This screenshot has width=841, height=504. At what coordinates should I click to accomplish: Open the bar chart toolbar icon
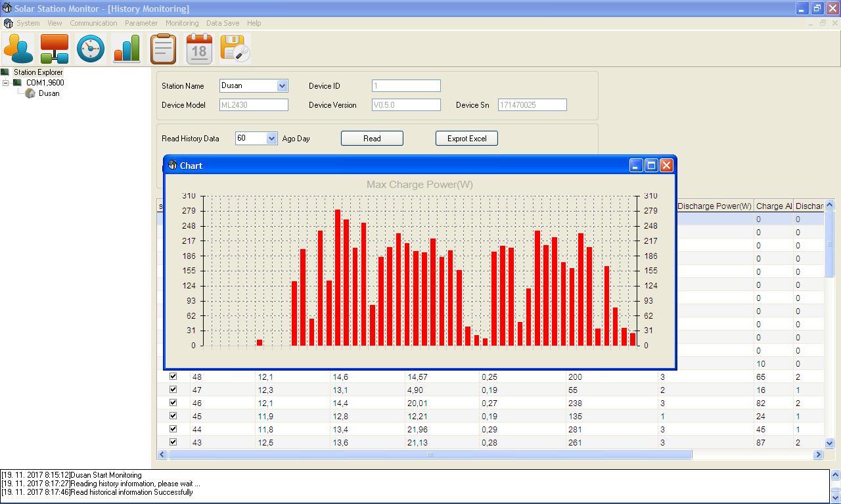[127, 49]
